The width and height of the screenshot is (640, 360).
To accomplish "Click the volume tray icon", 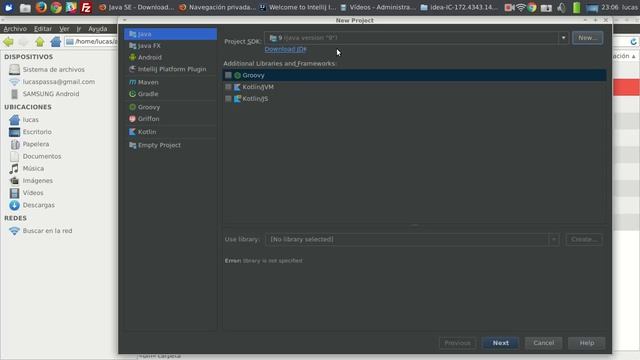I will [562, 7].
